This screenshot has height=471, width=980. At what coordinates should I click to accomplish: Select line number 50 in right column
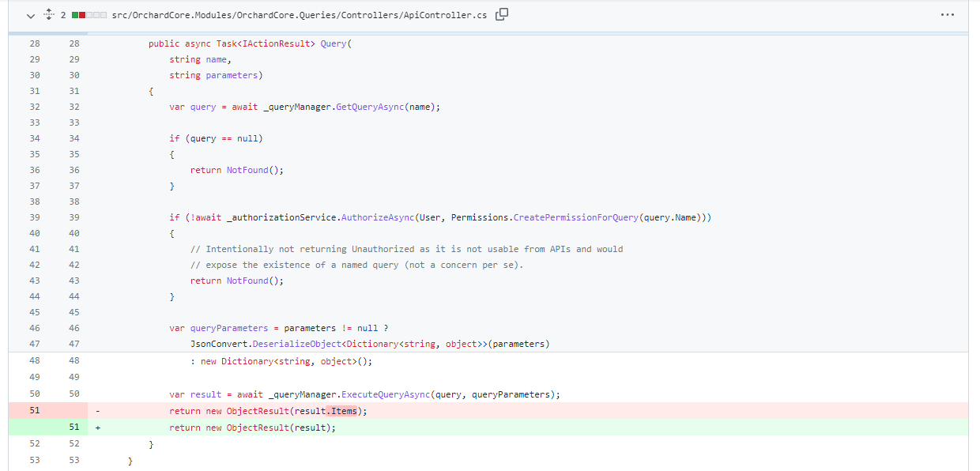pos(73,394)
